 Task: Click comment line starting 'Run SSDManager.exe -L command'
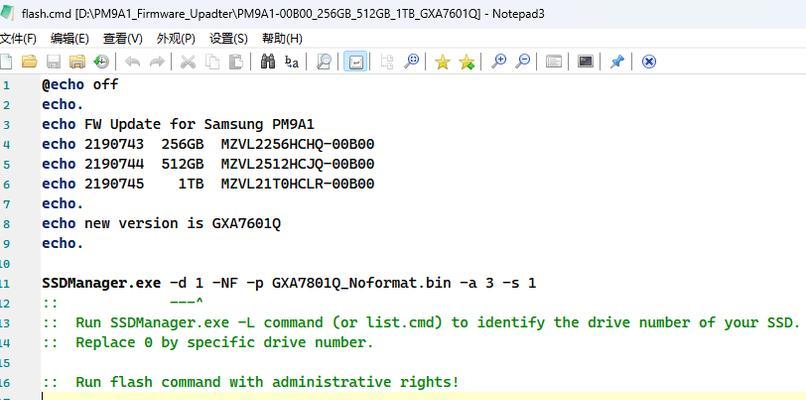click(x=438, y=322)
